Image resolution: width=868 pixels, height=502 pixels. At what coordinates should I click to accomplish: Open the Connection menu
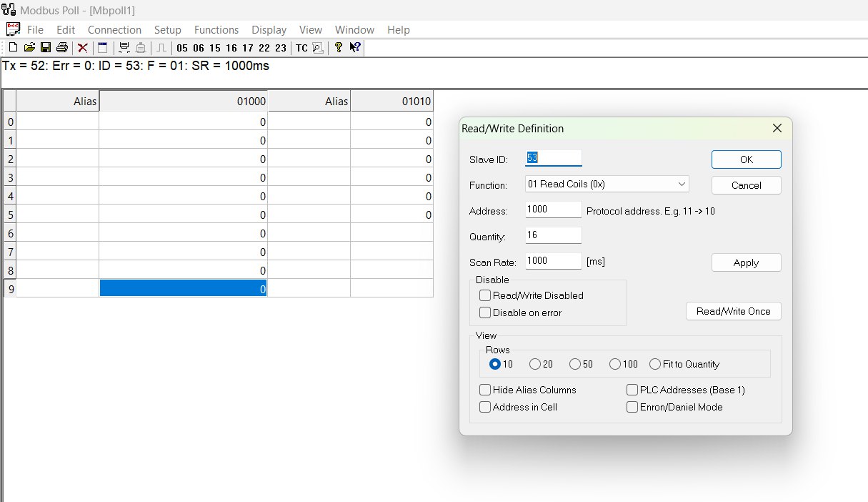click(114, 30)
